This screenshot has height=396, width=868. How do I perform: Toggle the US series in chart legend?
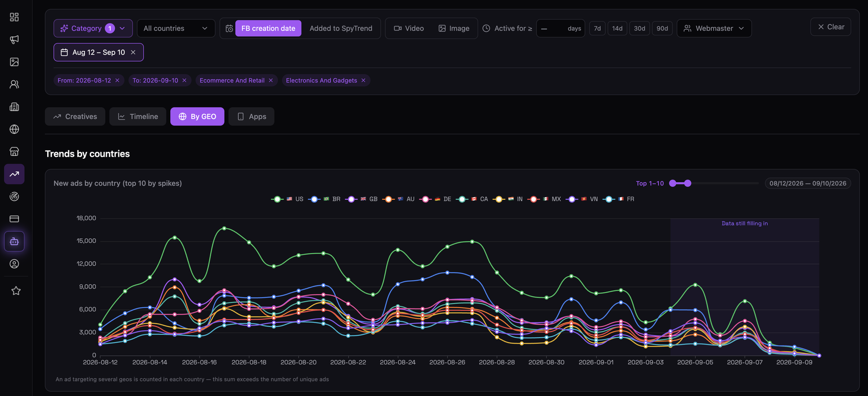click(287, 199)
